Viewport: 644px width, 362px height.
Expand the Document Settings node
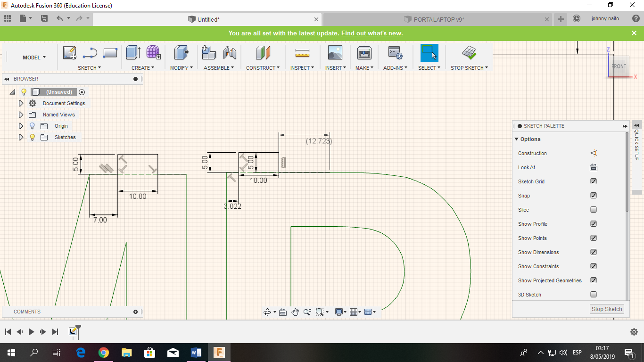pos(21,103)
